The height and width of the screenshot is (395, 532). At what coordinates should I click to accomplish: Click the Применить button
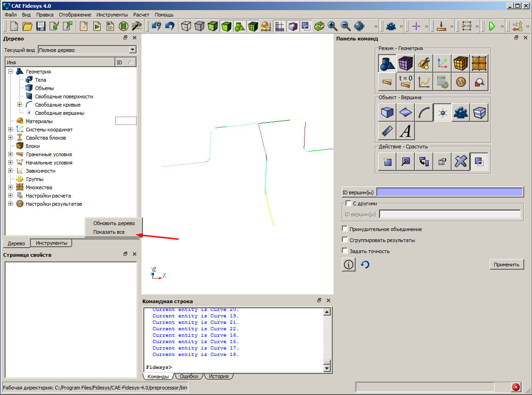pos(507,265)
